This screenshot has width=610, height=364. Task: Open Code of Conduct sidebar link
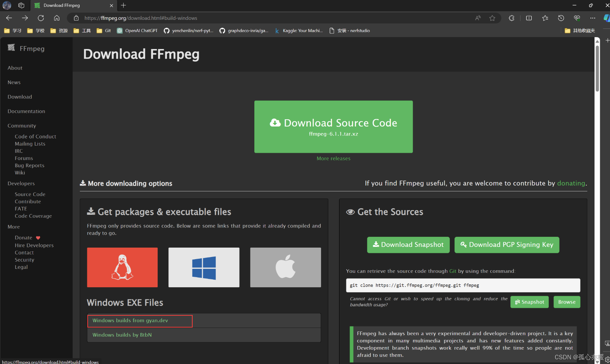[35, 136]
